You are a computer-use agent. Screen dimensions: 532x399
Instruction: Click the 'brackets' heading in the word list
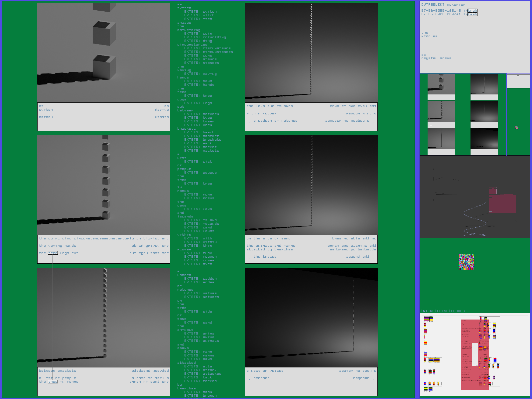pyautogui.click(x=186, y=129)
